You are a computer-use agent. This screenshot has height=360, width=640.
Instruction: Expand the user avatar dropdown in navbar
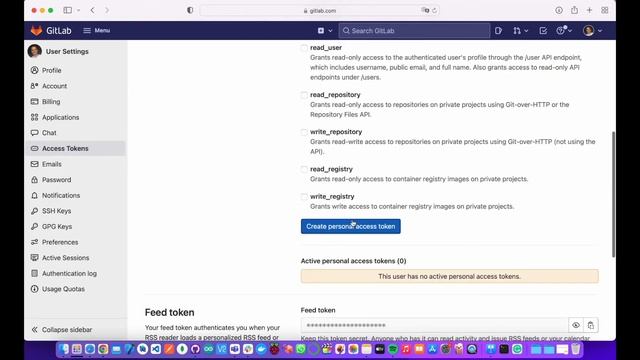[592, 31]
